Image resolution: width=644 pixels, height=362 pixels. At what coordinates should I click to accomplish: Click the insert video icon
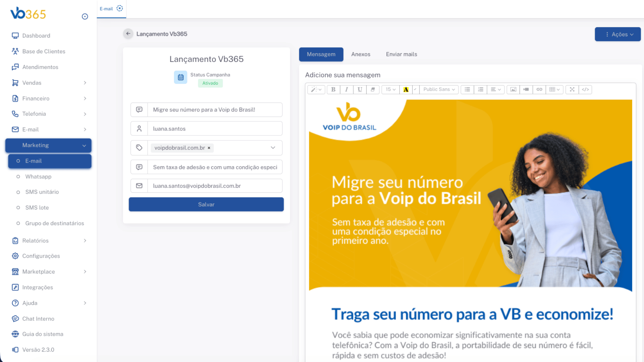coord(526,89)
